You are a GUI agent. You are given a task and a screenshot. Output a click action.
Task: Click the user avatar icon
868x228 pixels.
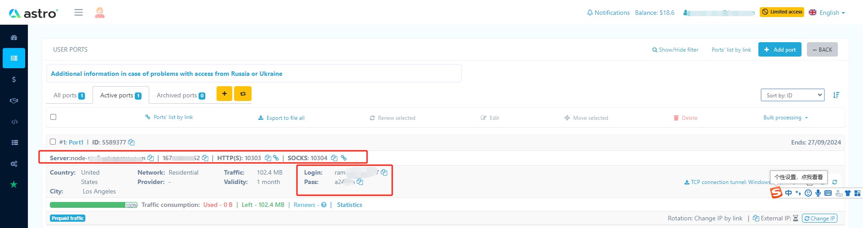(x=100, y=13)
